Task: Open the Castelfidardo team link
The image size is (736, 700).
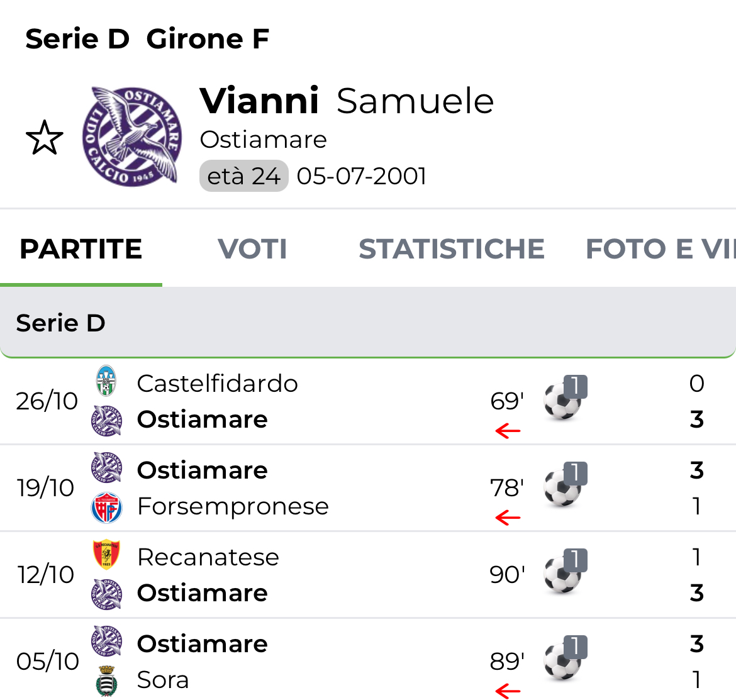Action: [217, 383]
